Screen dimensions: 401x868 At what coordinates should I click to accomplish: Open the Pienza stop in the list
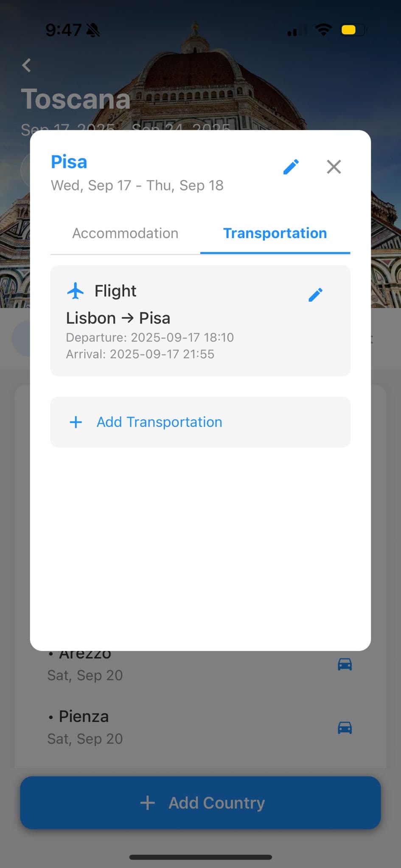coord(84,717)
